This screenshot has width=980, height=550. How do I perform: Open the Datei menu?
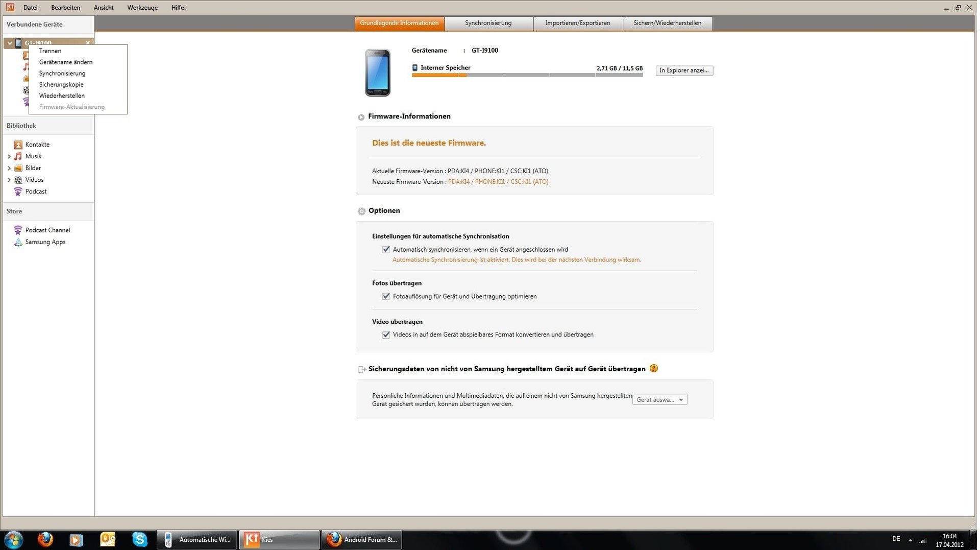pyautogui.click(x=31, y=8)
